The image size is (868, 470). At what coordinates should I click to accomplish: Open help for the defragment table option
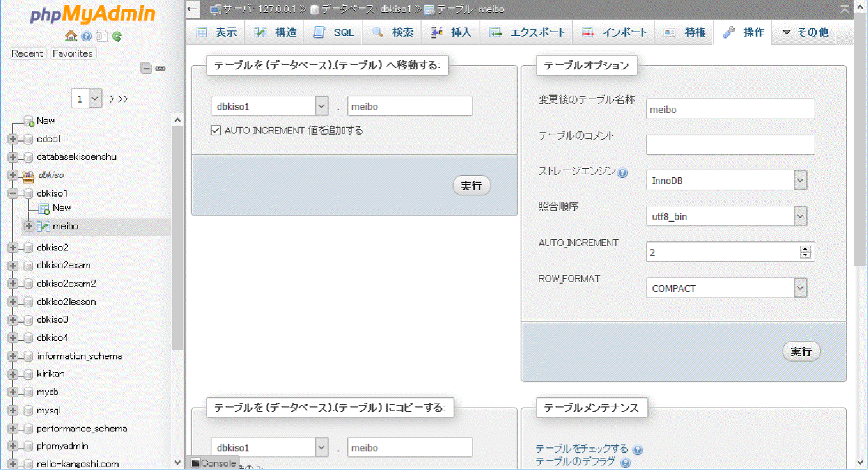coord(625,463)
